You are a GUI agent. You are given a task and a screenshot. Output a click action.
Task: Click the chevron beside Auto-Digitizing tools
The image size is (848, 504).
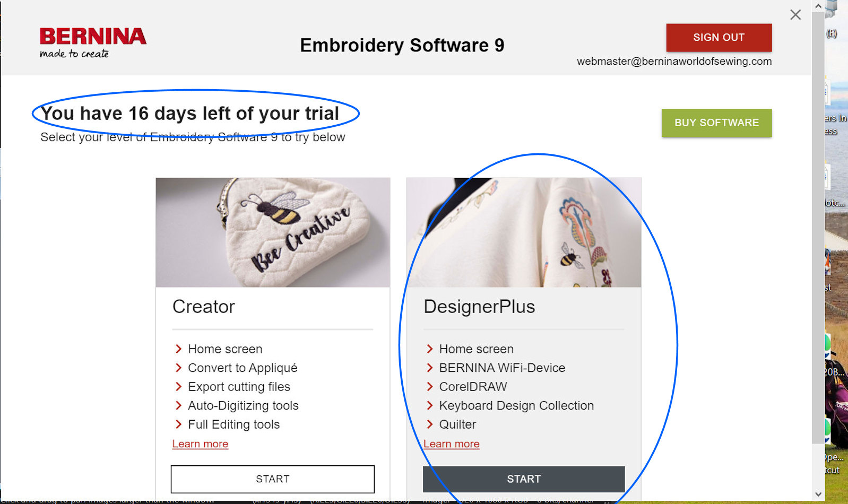click(178, 405)
